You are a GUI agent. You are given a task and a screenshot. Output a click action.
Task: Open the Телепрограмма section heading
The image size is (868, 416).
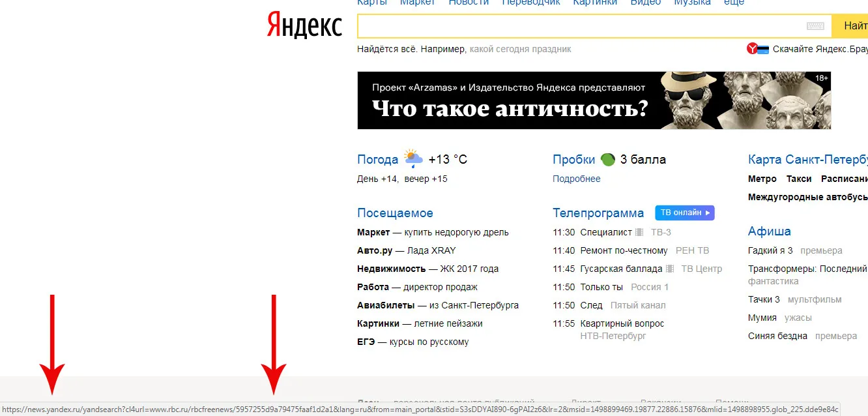click(x=598, y=213)
